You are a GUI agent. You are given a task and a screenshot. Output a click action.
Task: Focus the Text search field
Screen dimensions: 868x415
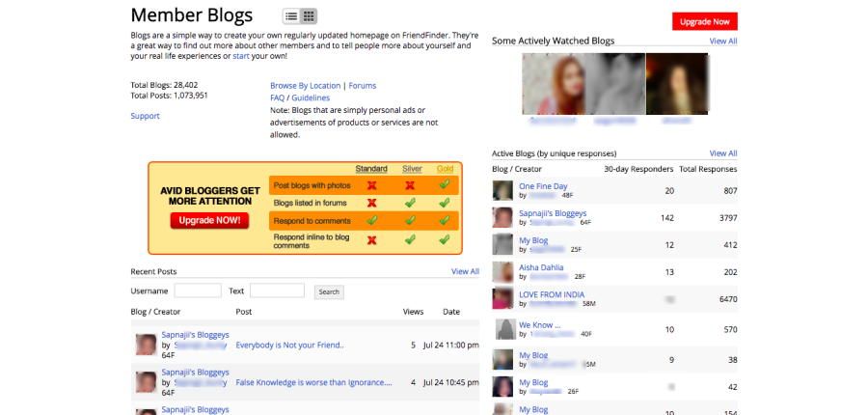coord(277,290)
